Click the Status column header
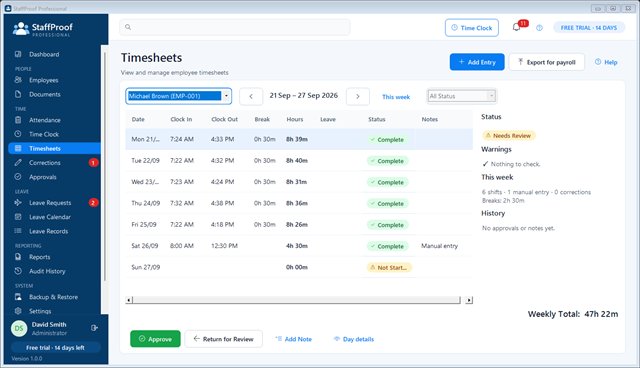This screenshot has width=640, height=368. (376, 119)
